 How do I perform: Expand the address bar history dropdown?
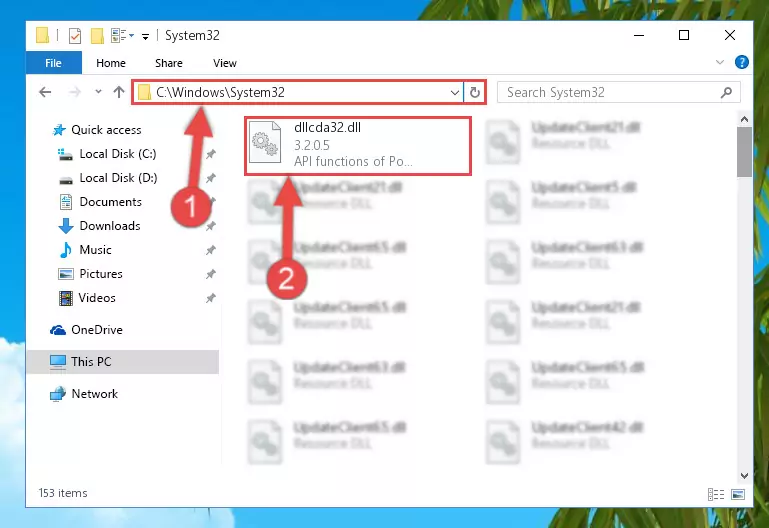click(455, 92)
